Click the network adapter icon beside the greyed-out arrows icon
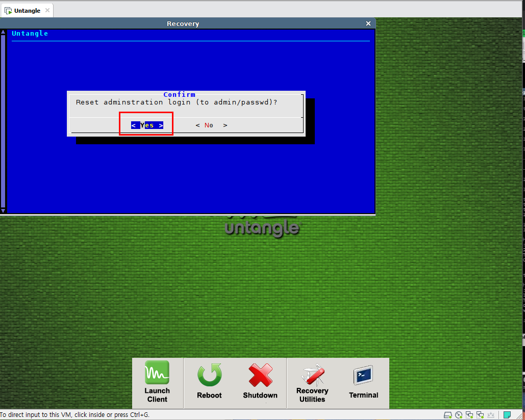The image size is (525, 420). click(480, 415)
